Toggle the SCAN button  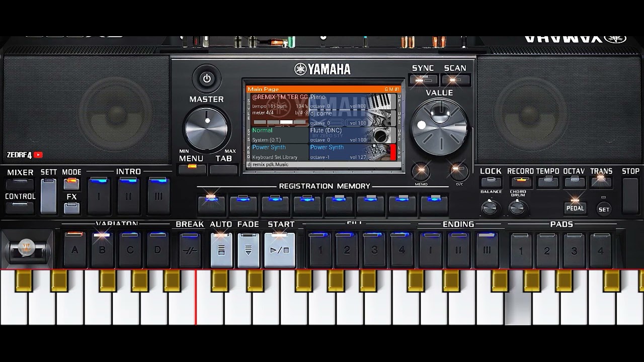click(455, 80)
